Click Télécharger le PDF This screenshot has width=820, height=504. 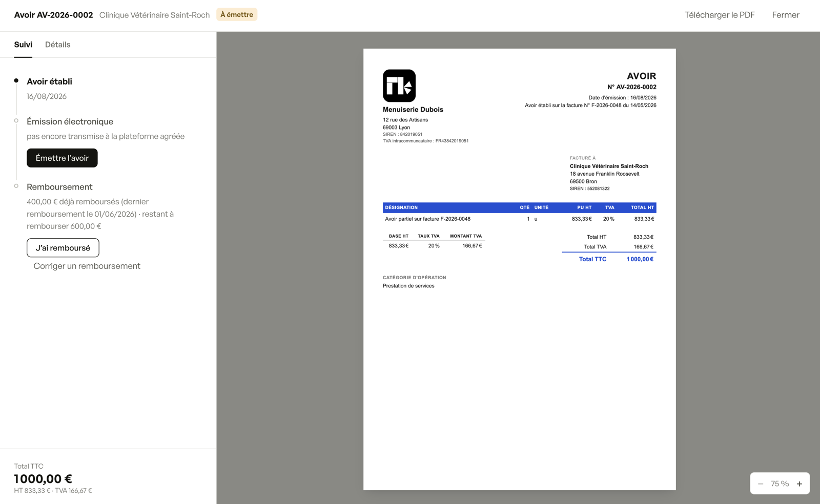720,15
